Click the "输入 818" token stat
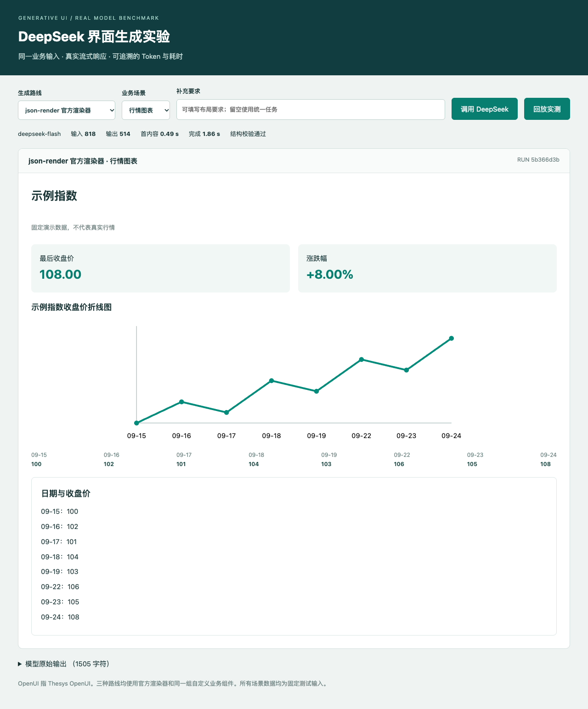588x709 pixels. point(84,134)
